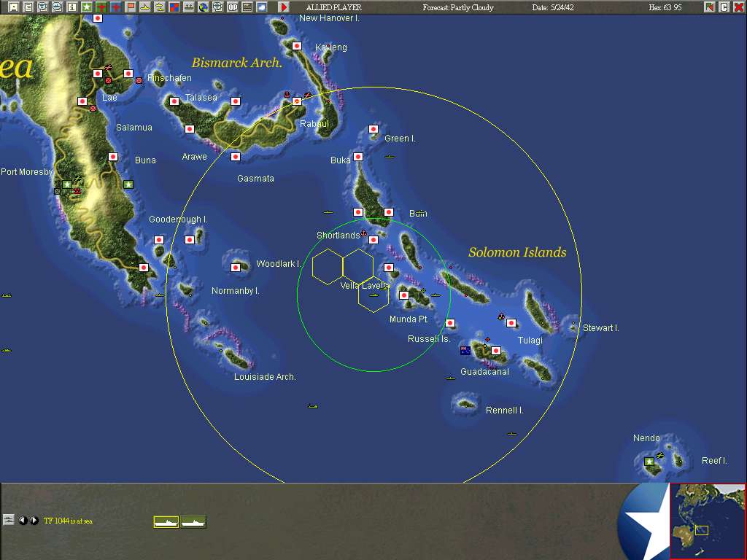Viewport: 747px width, 560px height.
Task: Click the red play arrow to end turn
Action: [283, 7]
